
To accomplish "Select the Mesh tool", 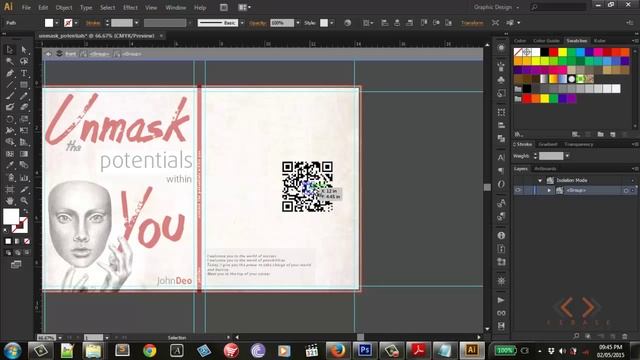I will click(x=10, y=154).
